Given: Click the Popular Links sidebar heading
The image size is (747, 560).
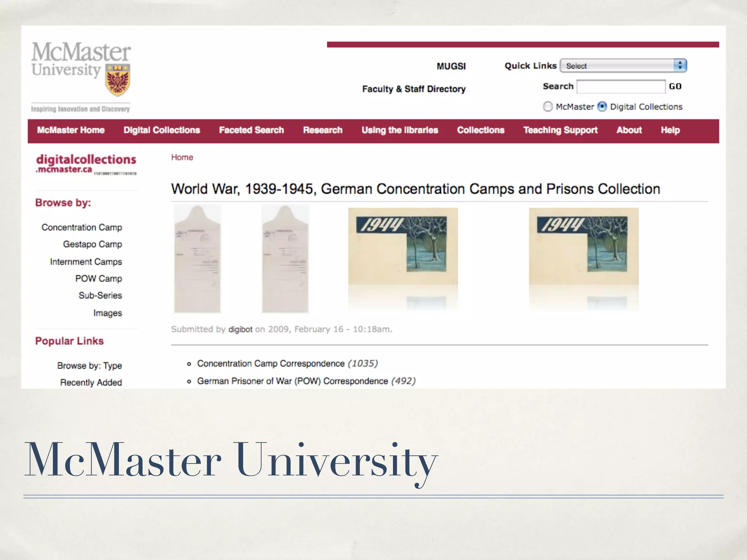Looking at the screenshot, I should [69, 341].
